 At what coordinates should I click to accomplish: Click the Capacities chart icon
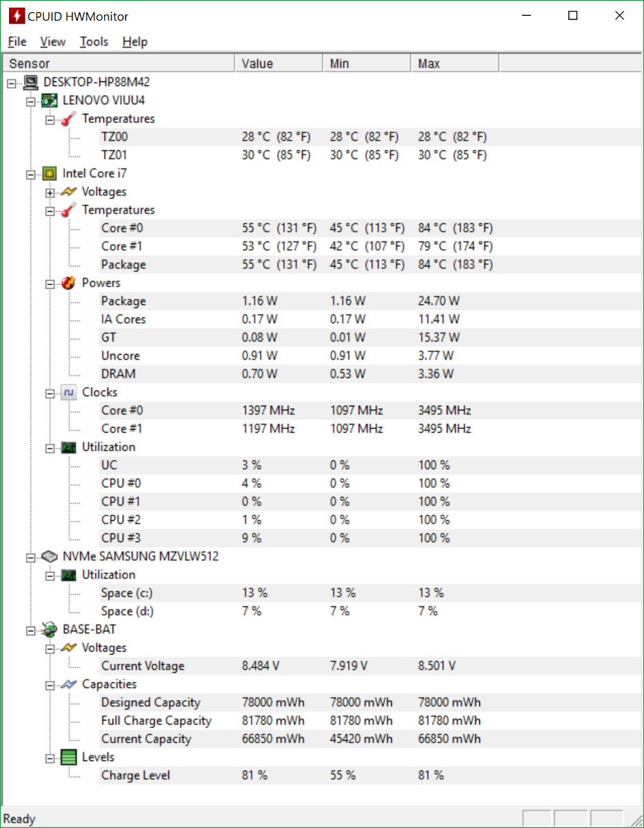[68, 684]
